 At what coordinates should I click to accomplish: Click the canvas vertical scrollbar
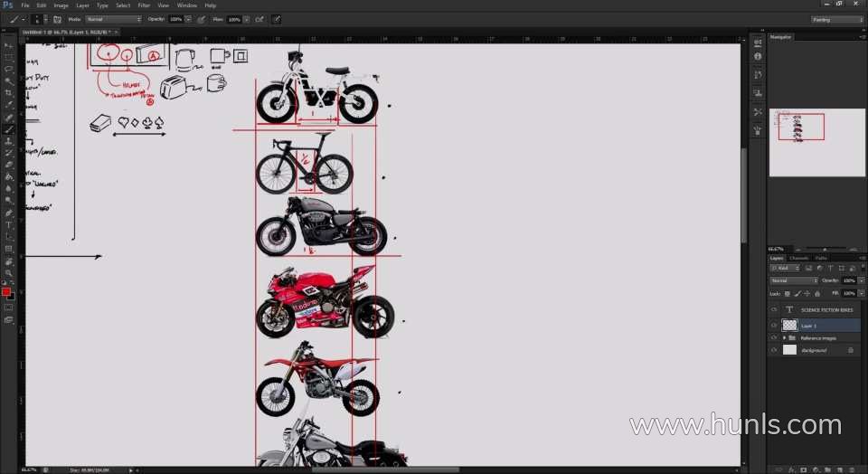[744, 194]
